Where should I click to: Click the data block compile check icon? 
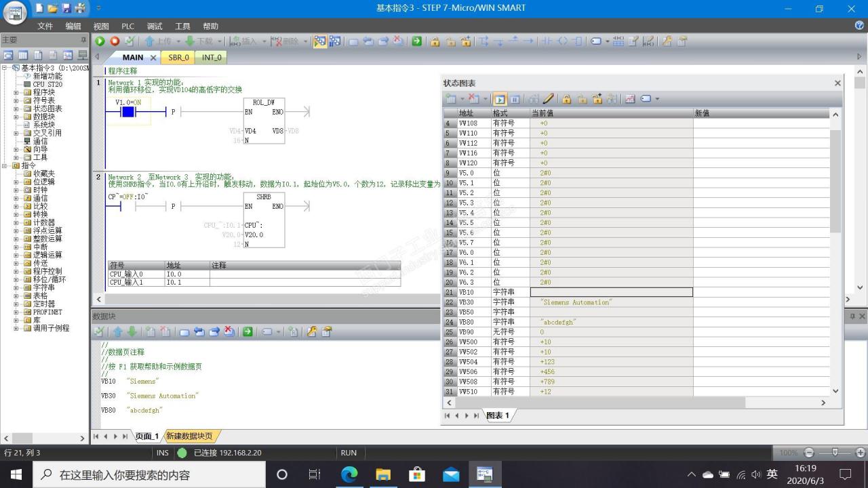click(99, 331)
